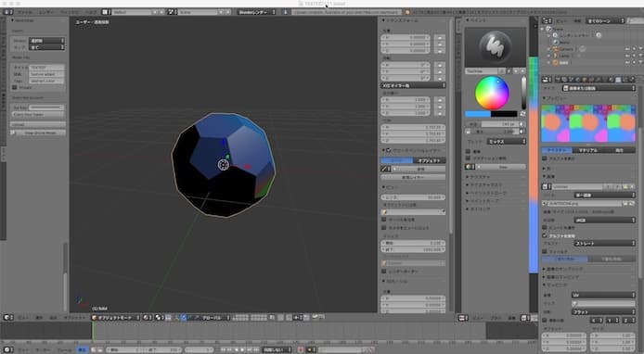Click the grease pencil draw icon

tap(385, 169)
